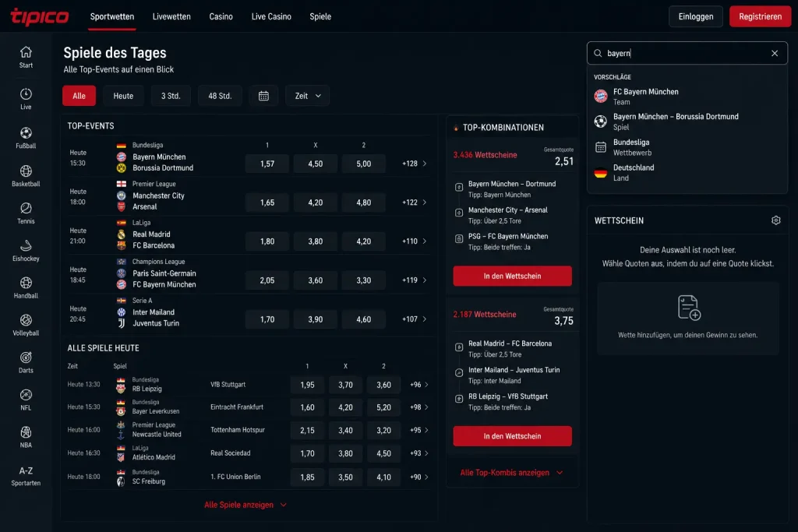Viewport: 798px width, 532px height.
Task: Click the 'Tipp: Inter Mailand' line in the 3,75 combo
Action: (495, 381)
